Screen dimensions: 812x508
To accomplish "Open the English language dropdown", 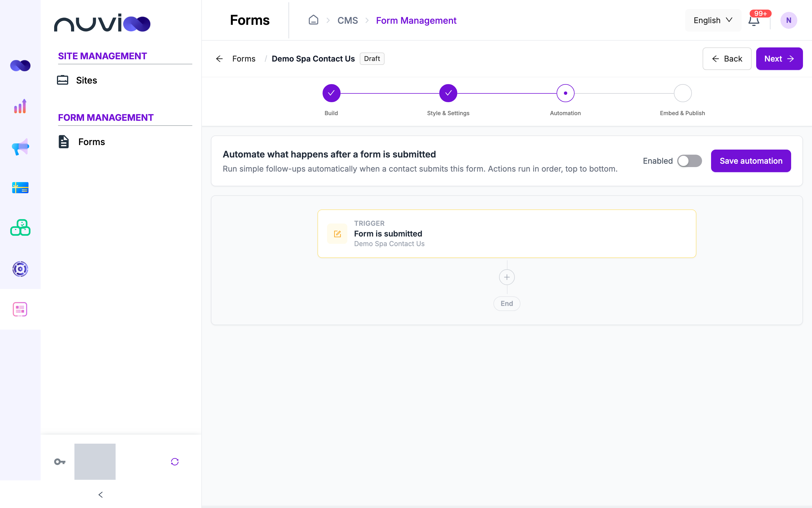I will pos(713,21).
